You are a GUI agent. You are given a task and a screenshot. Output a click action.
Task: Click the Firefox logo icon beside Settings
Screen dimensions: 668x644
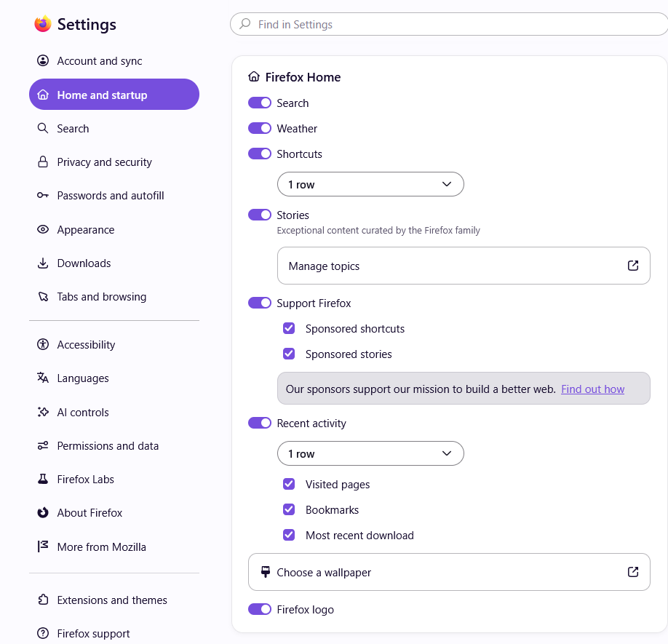coord(43,24)
